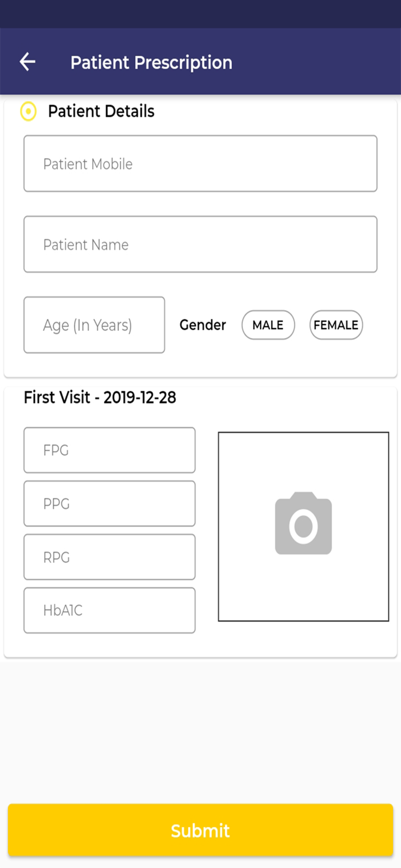Tap the dark status bar at top

pyautogui.click(x=200, y=14)
